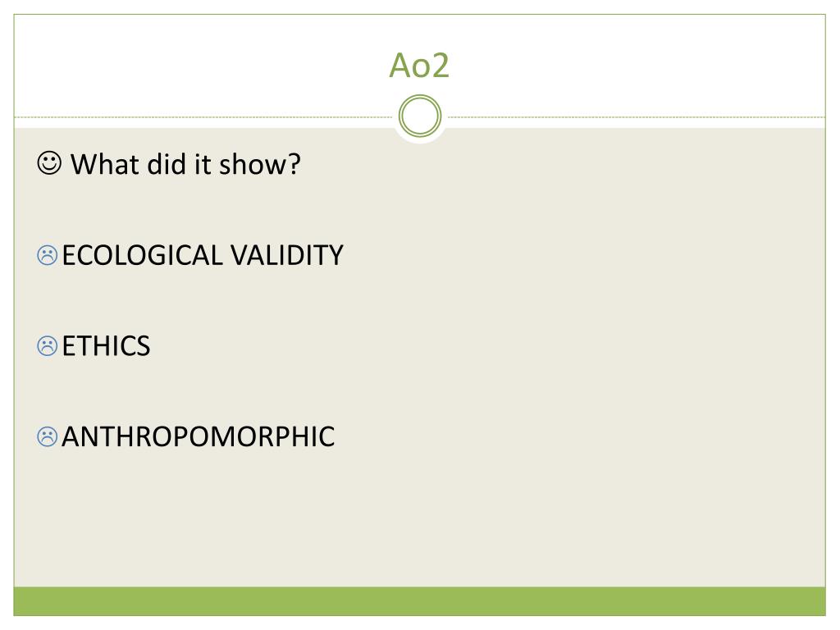Click the smiley face bullet icon

pyautogui.click(x=48, y=163)
